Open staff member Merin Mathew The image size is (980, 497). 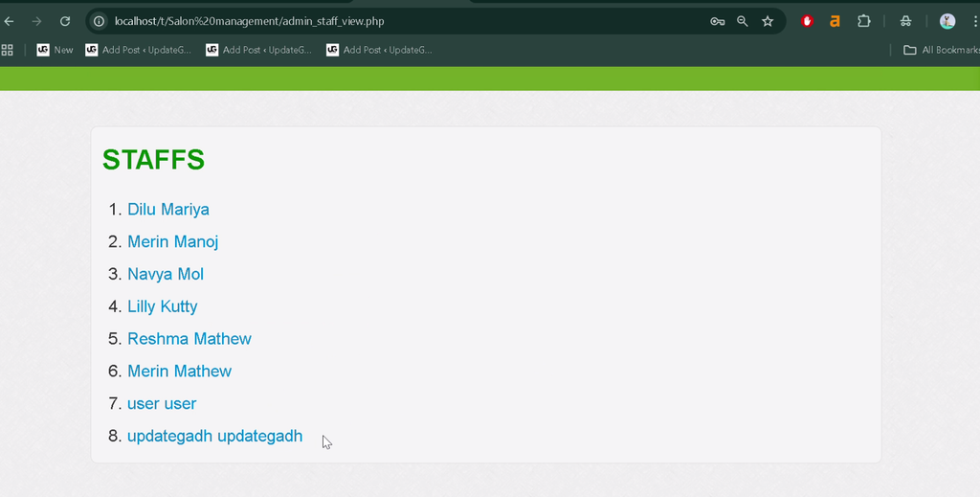179,372
